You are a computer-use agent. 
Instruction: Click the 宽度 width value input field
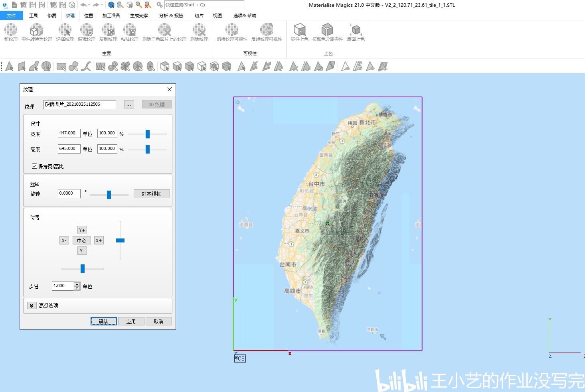tap(69, 133)
